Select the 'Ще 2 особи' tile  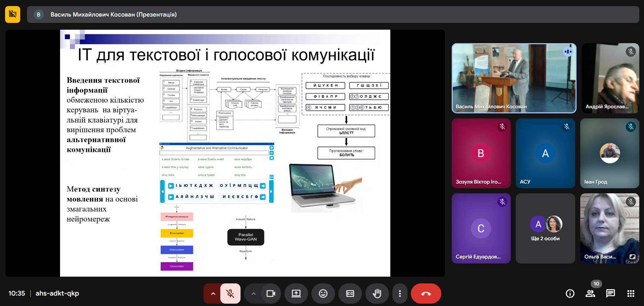click(545, 228)
